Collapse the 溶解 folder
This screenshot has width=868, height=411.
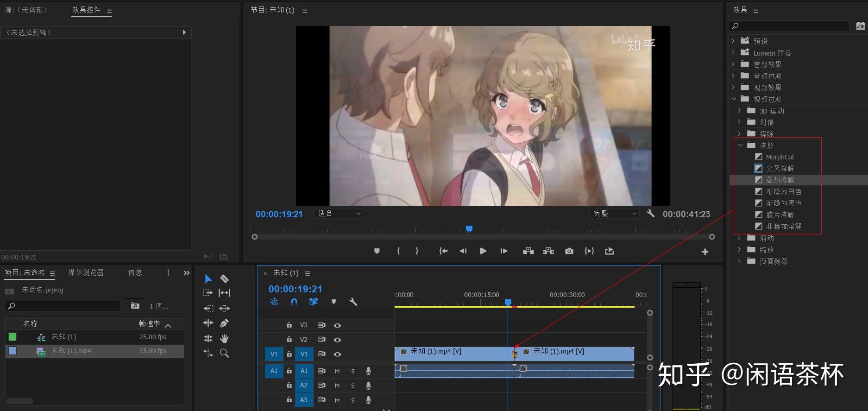coord(740,145)
